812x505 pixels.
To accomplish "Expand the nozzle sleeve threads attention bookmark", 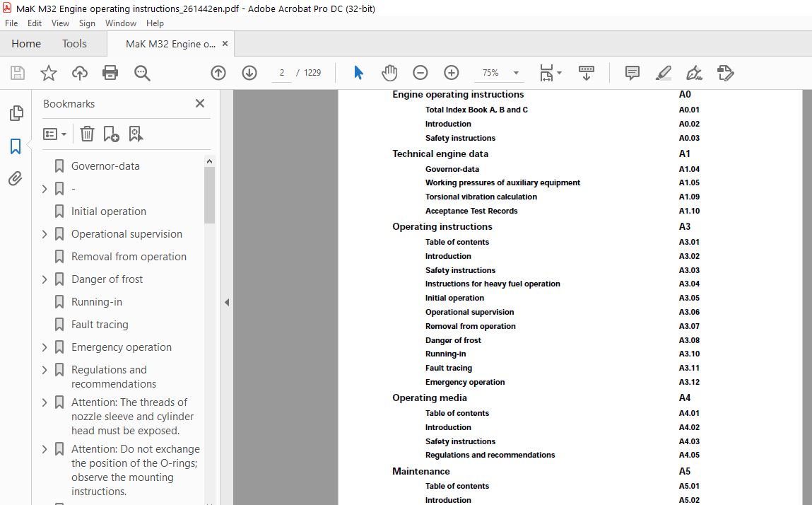I will click(x=45, y=403).
